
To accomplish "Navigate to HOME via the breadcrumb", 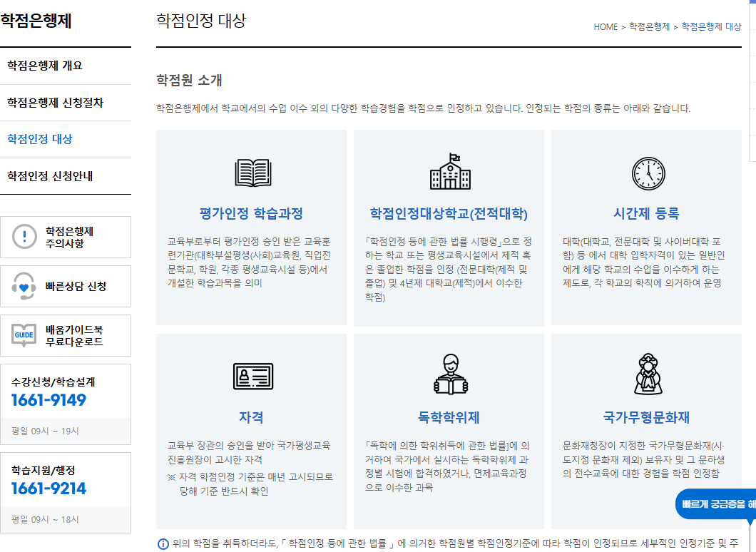I will 606,26.
